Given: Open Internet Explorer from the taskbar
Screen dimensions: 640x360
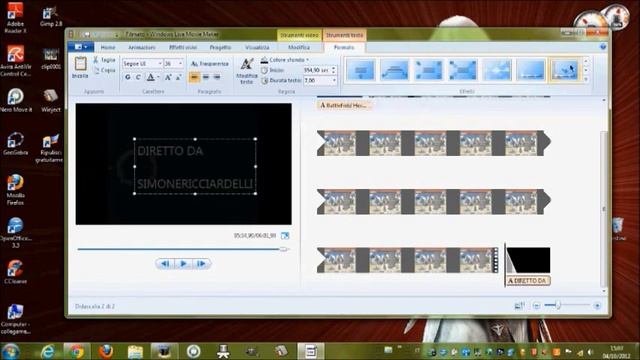Looking at the screenshot, I should tap(47, 351).
